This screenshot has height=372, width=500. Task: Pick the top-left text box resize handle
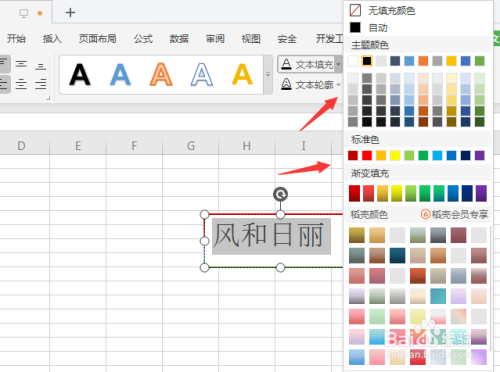(204, 214)
